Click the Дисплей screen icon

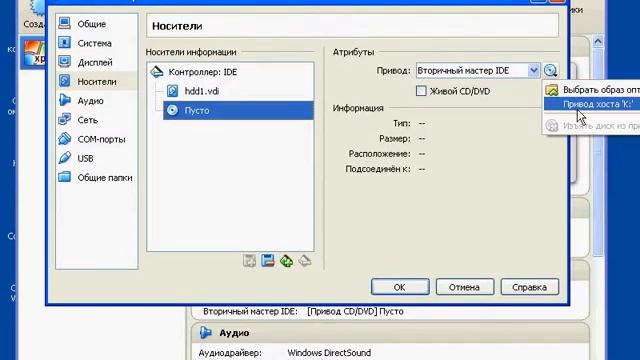[x=64, y=61]
